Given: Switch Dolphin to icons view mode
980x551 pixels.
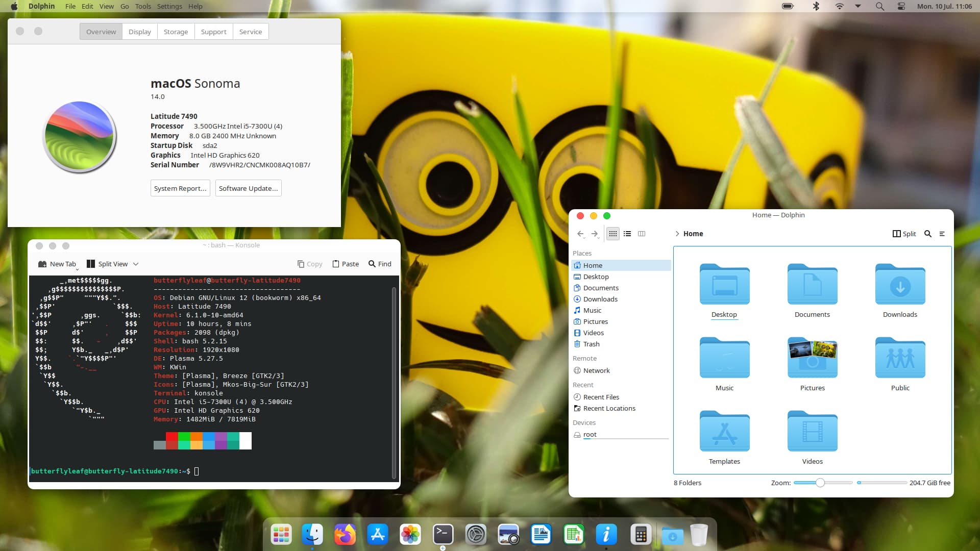Looking at the screenshot, I should pos(613,234).
